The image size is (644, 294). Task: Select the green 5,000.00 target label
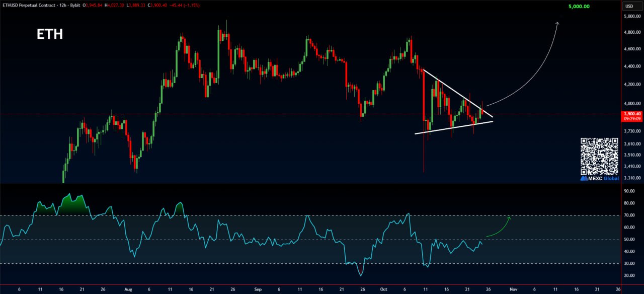click(579, 7)
